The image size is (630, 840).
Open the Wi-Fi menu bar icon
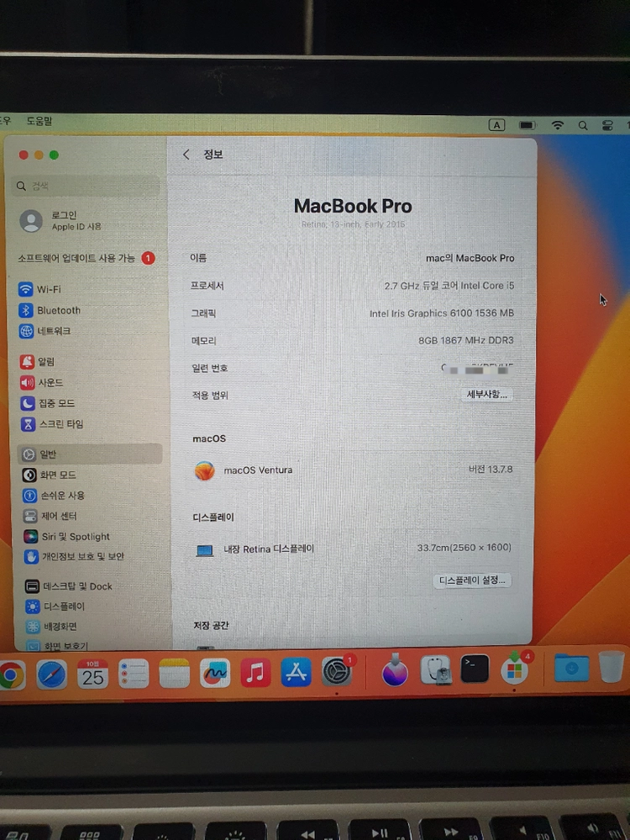[x=558, y=125]
